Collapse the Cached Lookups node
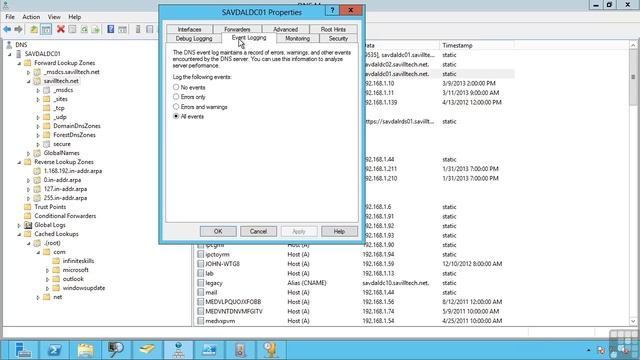The height and width of the screenshot is (360, 640). [19, 234]
